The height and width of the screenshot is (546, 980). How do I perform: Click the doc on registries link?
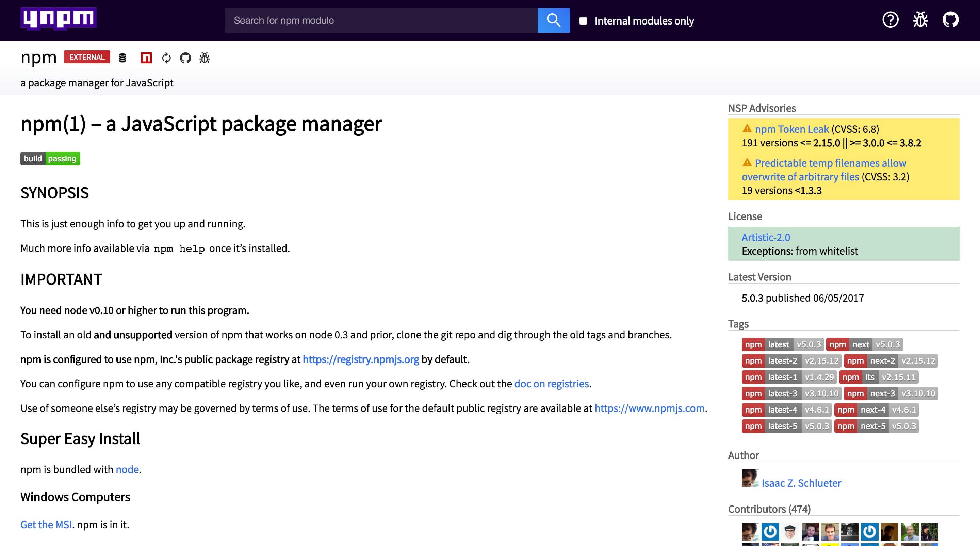[551, 384]
